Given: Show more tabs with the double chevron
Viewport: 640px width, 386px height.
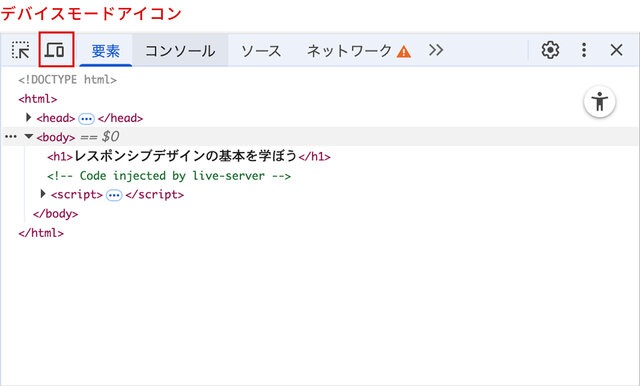Looking at the screenshot, I should pyautogui.click(x=436, y=50).
